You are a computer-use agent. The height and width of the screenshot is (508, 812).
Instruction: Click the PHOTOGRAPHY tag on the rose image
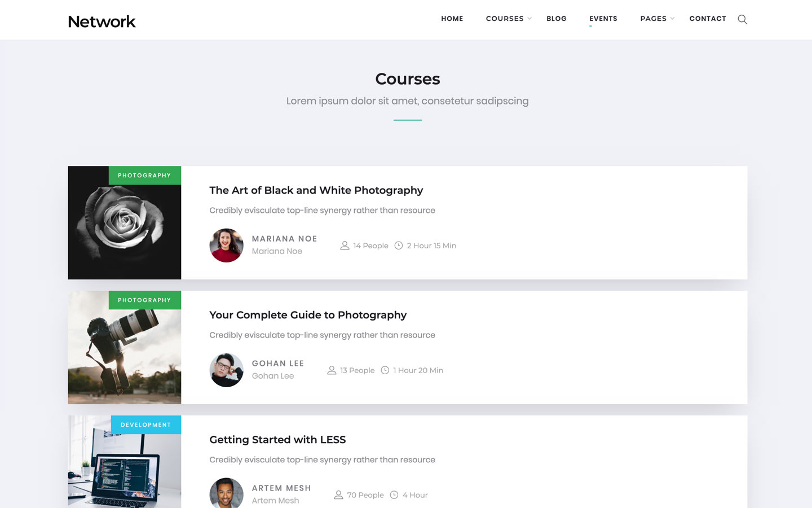click(x=144, y=175)
